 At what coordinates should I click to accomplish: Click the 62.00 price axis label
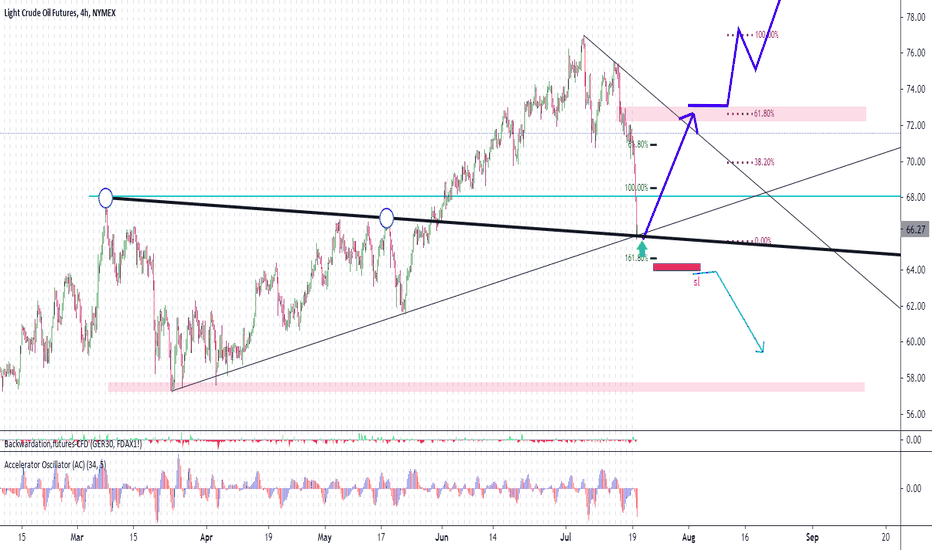click(x=915, y=306)
